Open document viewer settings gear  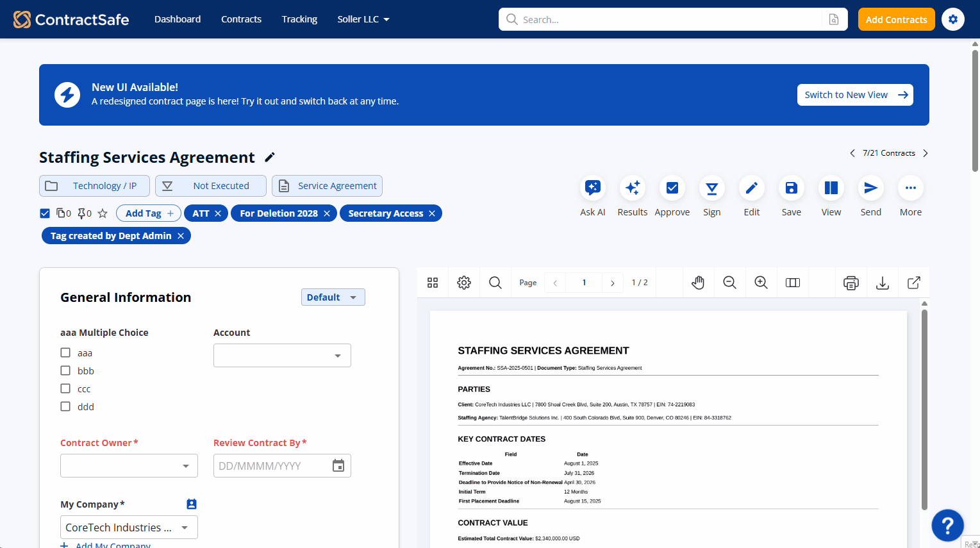(x=464, y=283)
